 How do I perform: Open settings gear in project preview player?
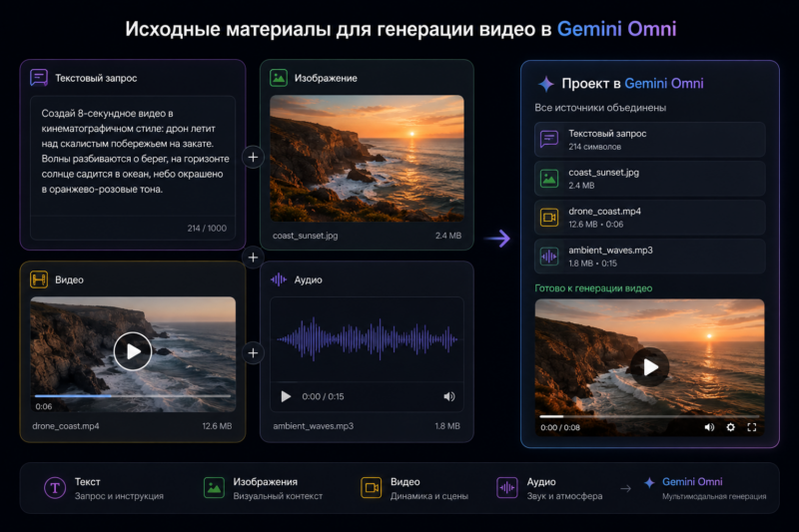[731, 427]
